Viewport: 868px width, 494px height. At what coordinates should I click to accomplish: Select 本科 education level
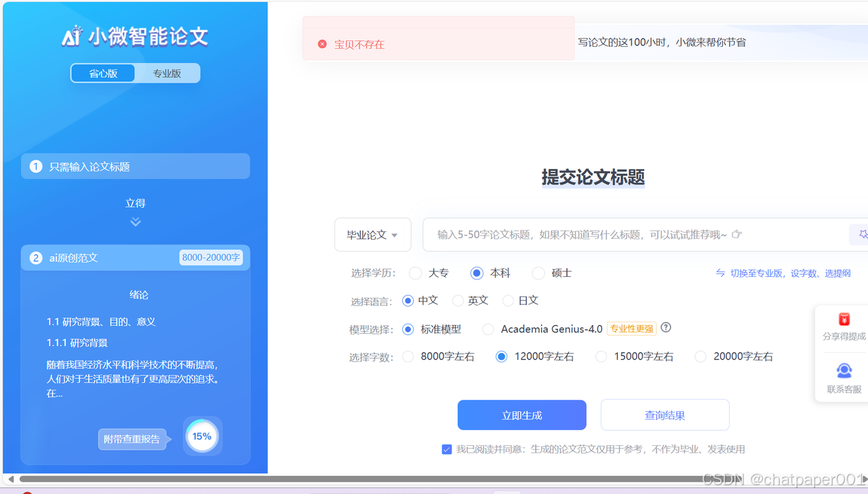[477, 273]
